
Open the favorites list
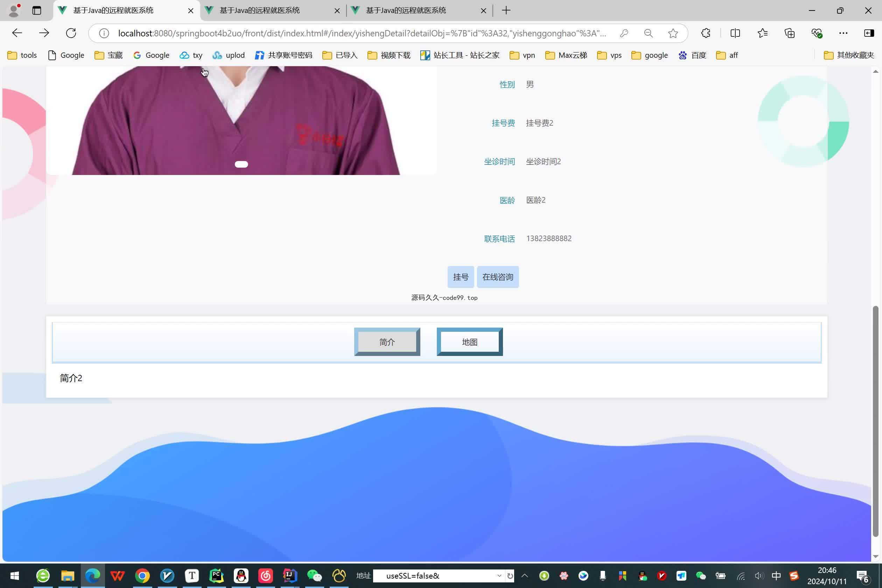[x=762, y=33]
